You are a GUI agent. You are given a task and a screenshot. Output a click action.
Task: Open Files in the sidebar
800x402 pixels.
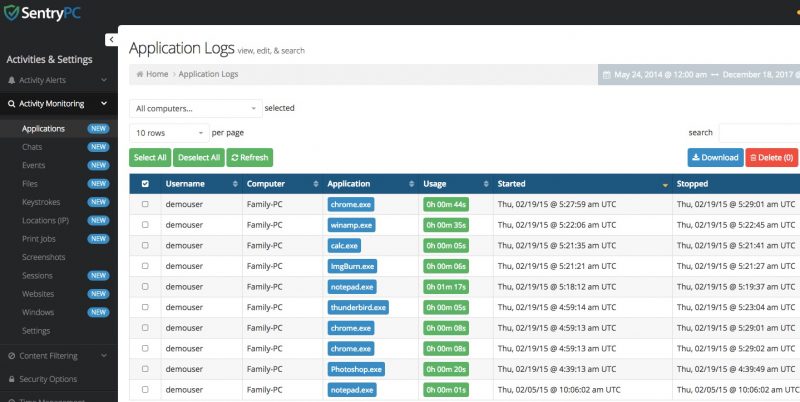30,184
